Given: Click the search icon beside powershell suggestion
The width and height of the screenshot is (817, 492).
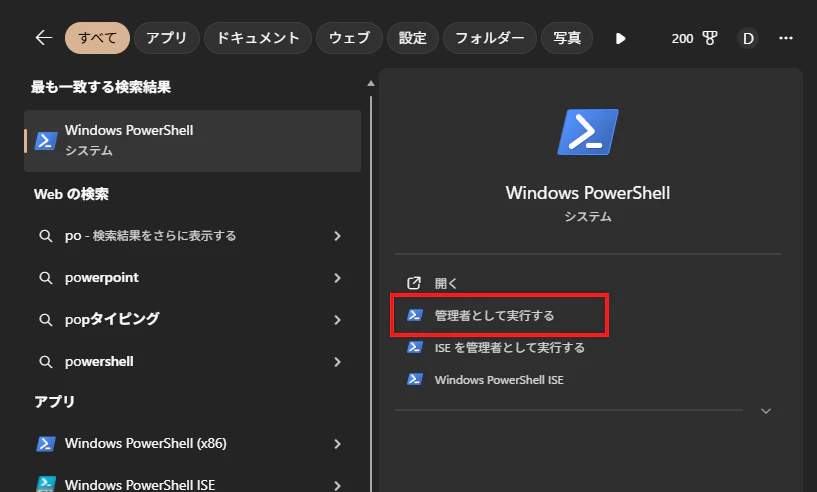Looking at the screenshot, I should tap(46, 362).
